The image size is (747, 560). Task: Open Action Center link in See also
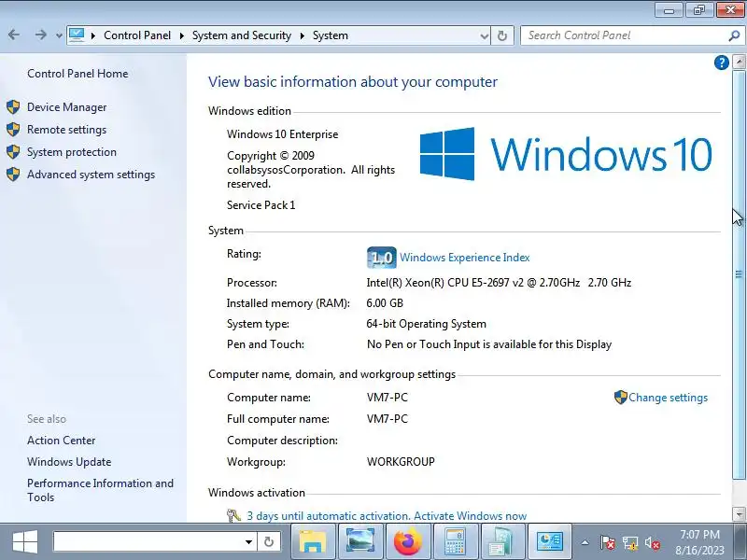coord(61,441)
